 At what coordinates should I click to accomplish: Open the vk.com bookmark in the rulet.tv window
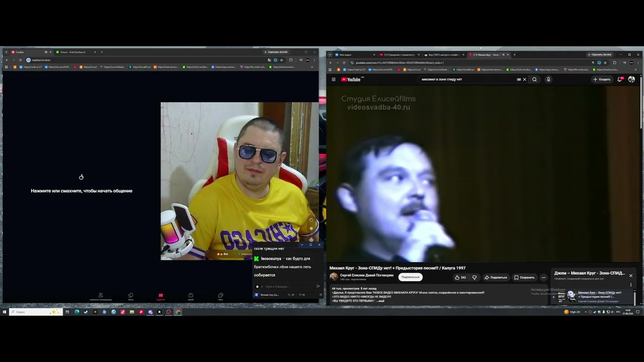pos(58,67)
